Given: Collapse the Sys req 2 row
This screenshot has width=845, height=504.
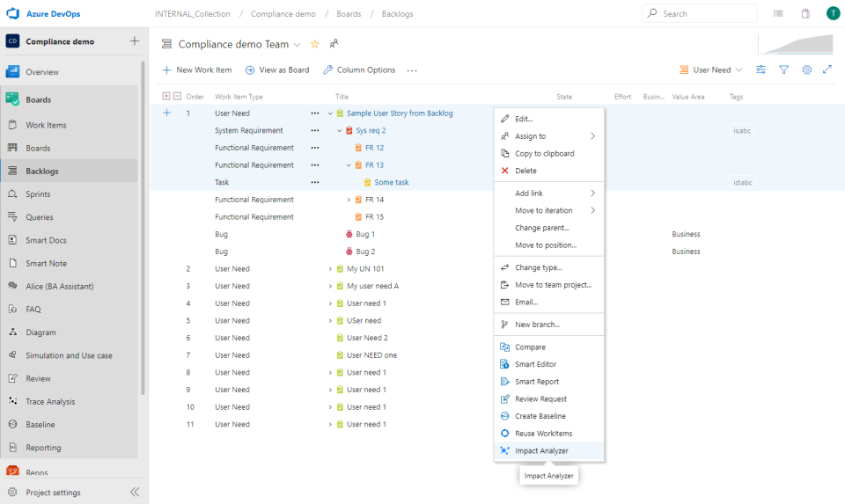Looking at the screenshot, I should coord(340,130).
